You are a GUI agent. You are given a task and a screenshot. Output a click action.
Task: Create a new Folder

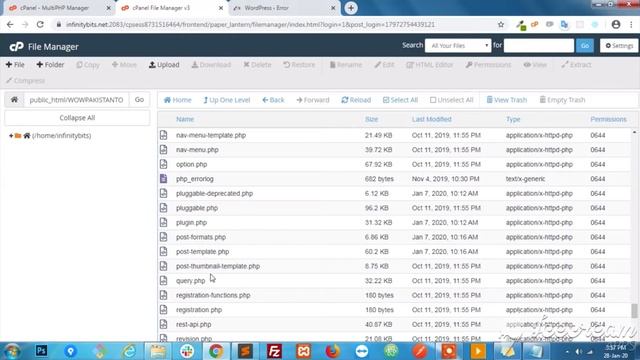50,64
